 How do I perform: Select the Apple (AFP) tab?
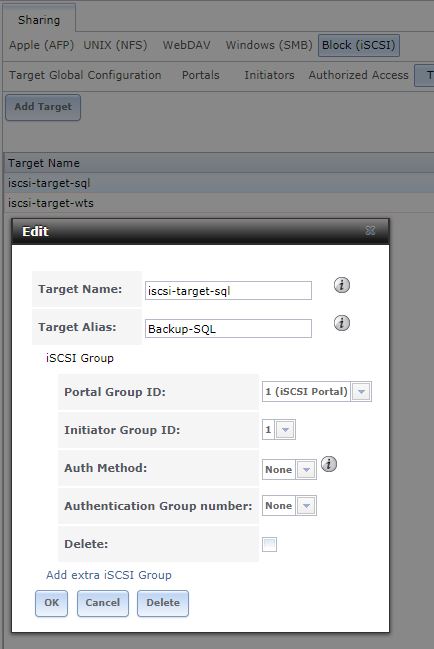(x=41, y=45)
